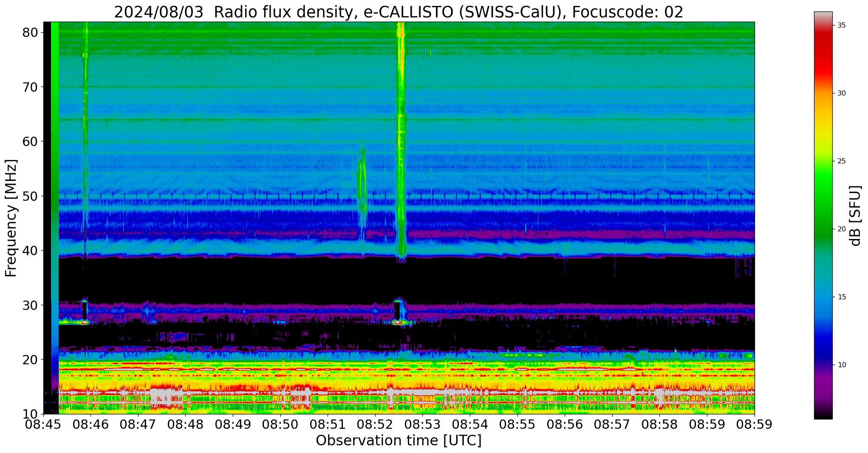This screenshot has width=868, height=453.
Task: Click the 08:47 time tick label
Action: click(x=138, y=425)
